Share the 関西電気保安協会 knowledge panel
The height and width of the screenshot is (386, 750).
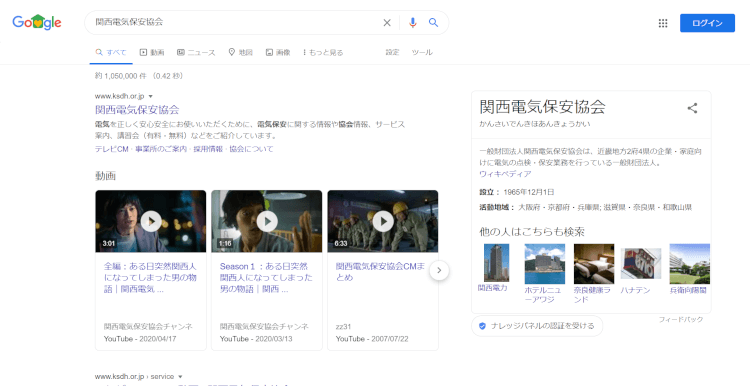coord(692,108)
